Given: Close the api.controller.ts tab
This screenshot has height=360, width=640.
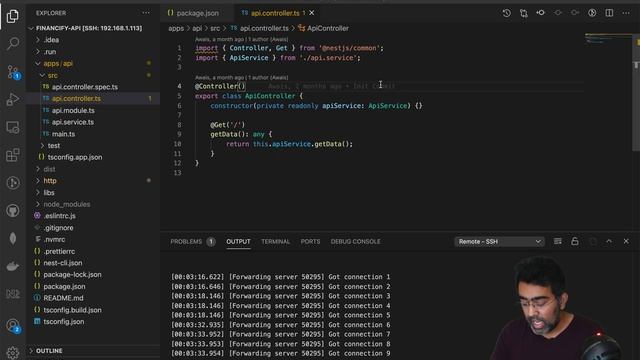Looking at the screenshot, I should (x=312, y=13).
